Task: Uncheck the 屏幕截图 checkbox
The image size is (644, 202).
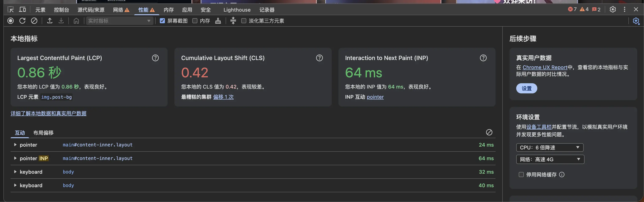Action: pos(162,21)
